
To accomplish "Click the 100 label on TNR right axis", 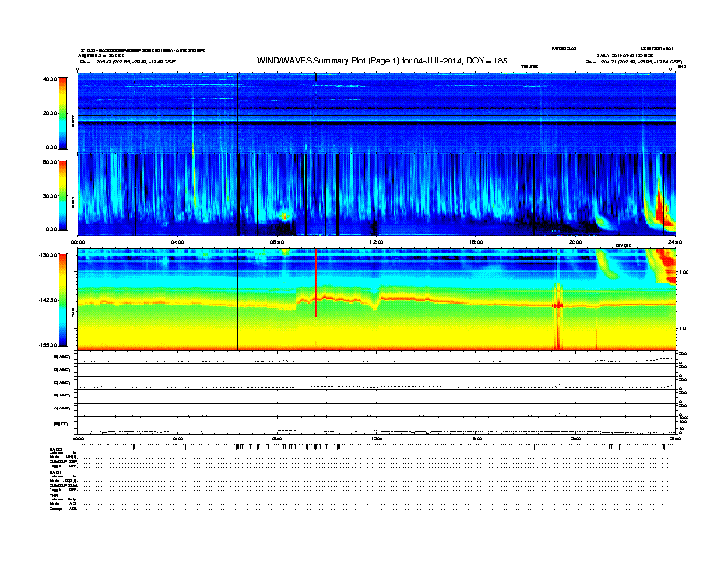I will point(684,272).
